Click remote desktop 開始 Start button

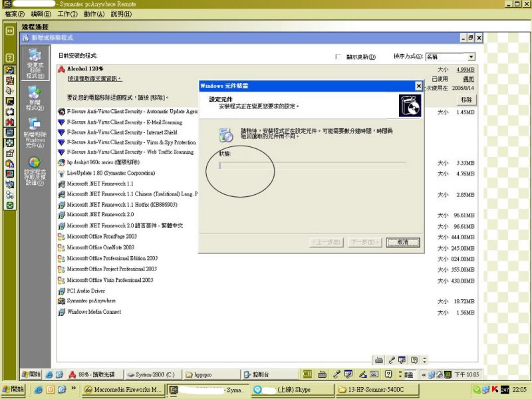pos(31,374)
